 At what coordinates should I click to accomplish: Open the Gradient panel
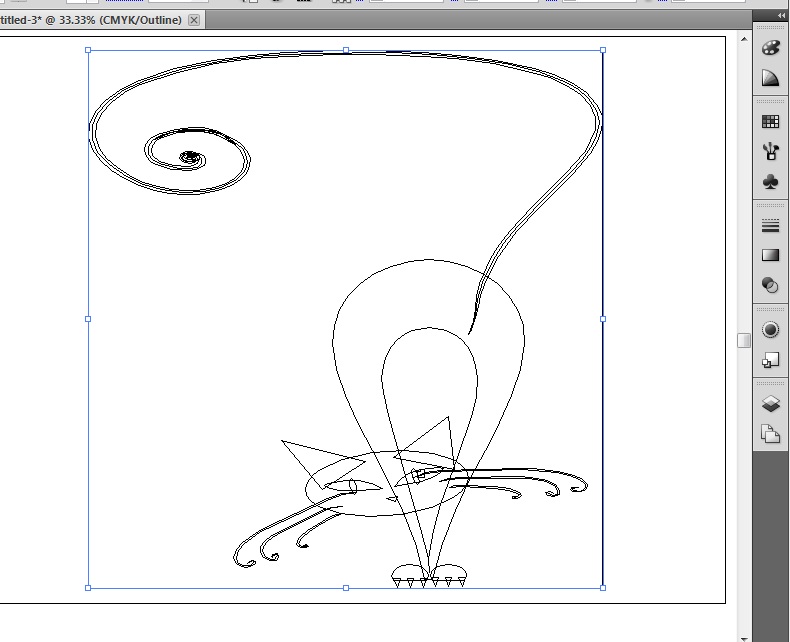tap(770, 256)
